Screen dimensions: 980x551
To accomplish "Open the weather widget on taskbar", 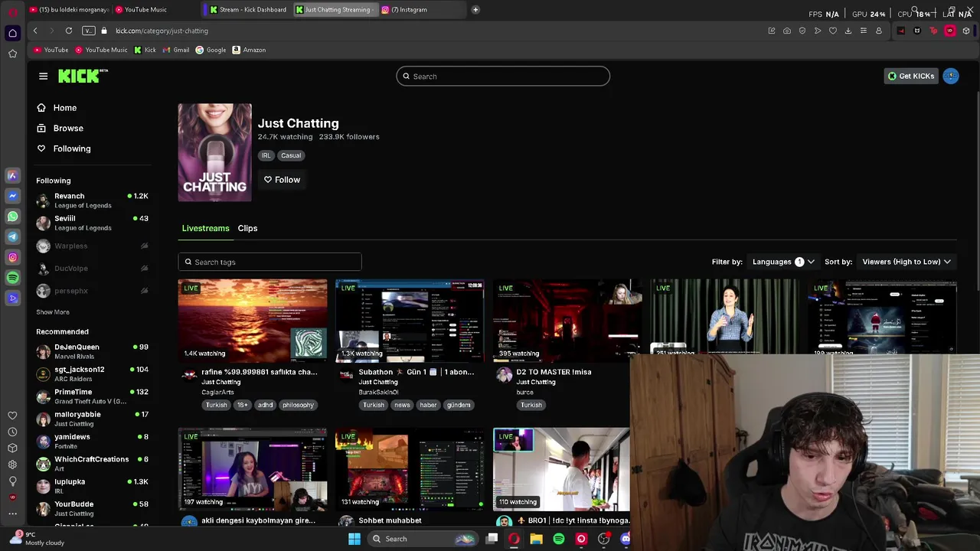I will click(38, 539).
